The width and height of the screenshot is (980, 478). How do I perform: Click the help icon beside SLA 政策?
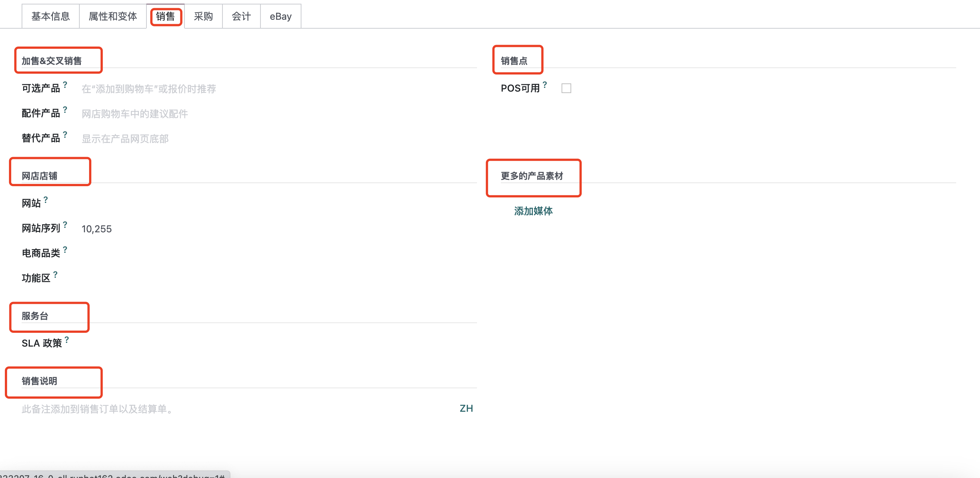coord(67,340)
